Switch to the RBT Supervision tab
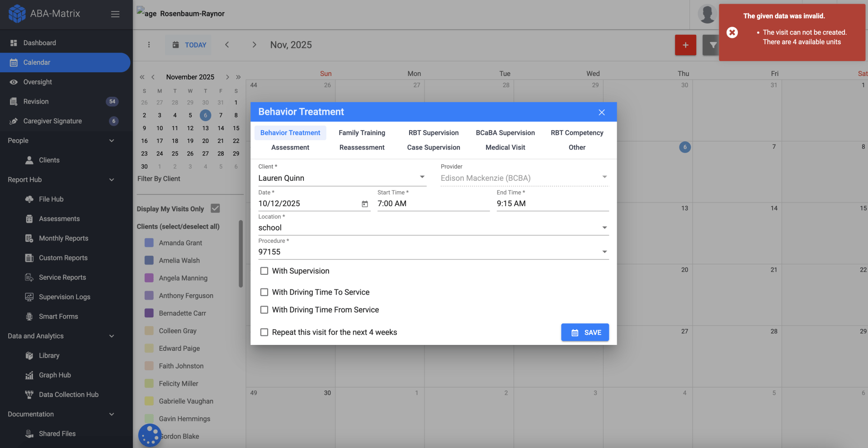Screen dimensions: 868x448 [x=433, y=132]
